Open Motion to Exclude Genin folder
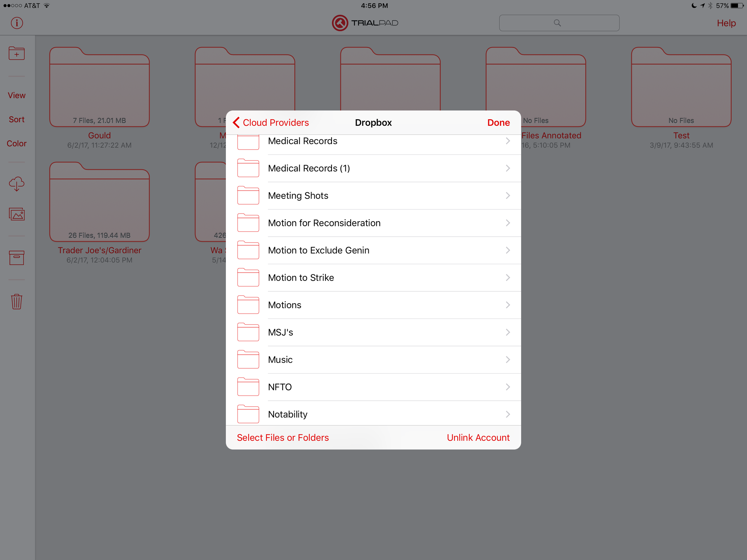747x560 pixels. [x=373, y=250]
